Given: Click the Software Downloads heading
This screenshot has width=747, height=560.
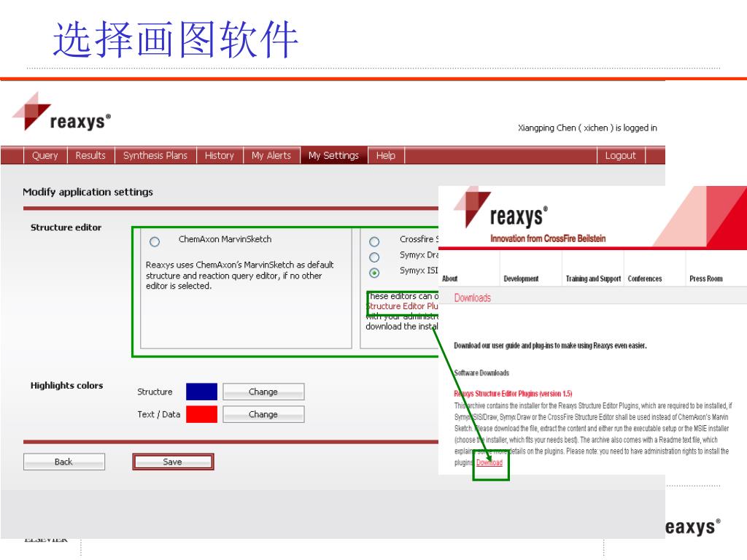Looking at the screenshot, I should point(481,373).
